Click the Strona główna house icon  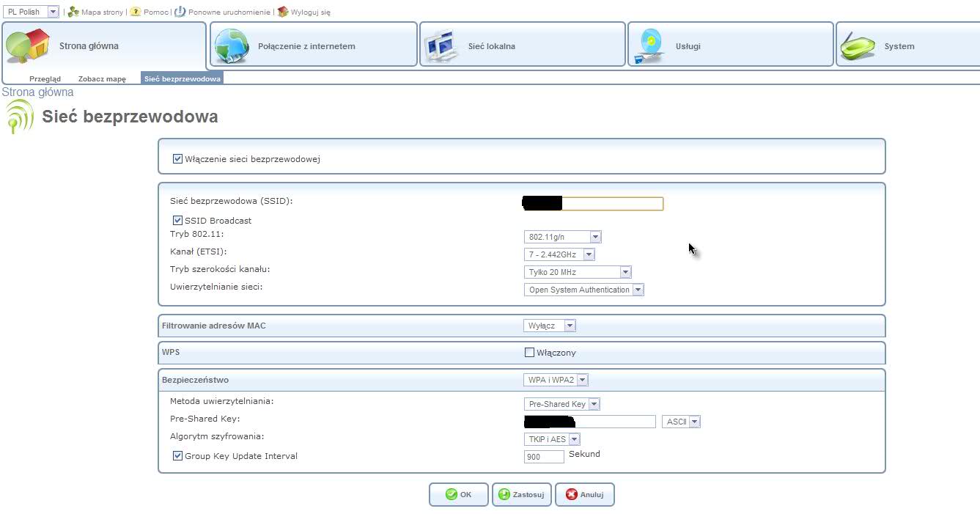pyautogui.click(x=28, y=45)
